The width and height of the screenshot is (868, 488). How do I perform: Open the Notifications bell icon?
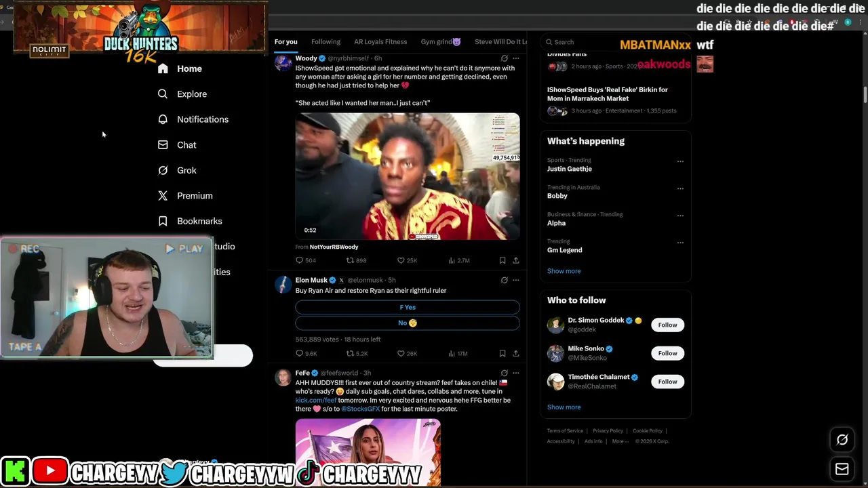[163, 119]
